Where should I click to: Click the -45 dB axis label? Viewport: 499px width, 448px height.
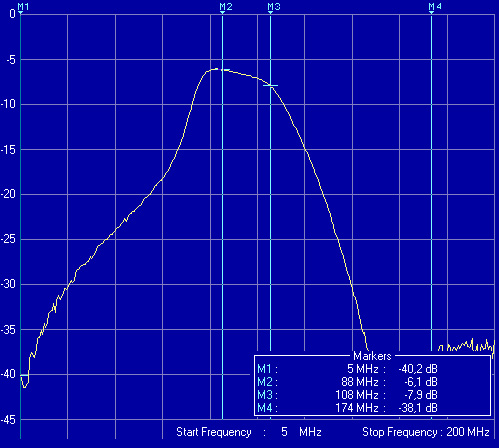click(x=8, y=420)
